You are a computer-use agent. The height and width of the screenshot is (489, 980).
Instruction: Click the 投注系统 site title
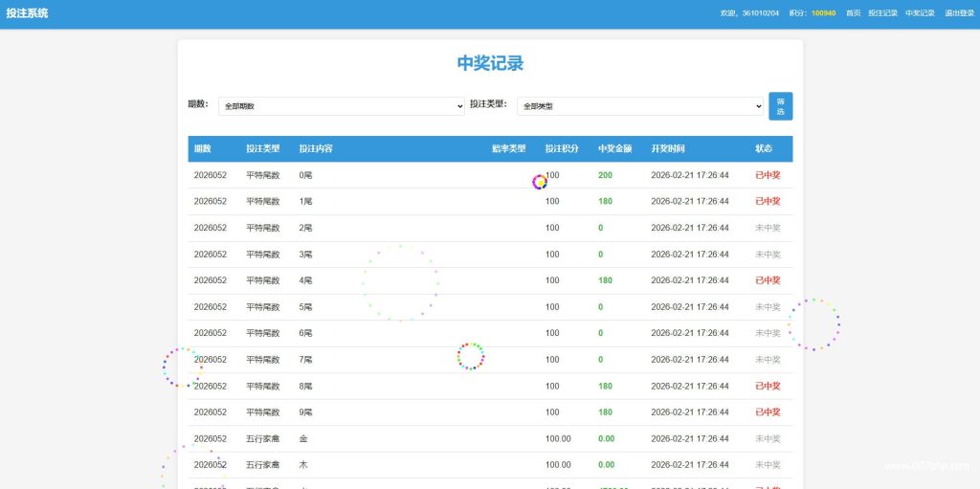(27, 13)
